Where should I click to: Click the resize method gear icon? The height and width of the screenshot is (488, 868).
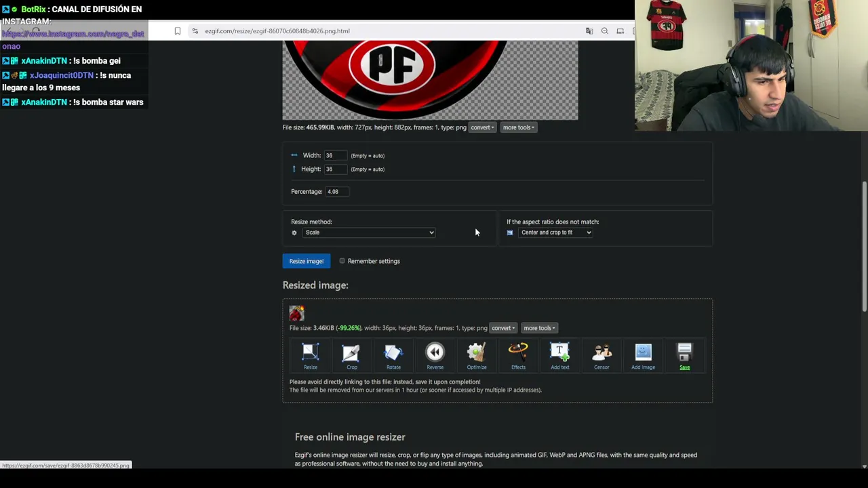[x=294, y=232]
